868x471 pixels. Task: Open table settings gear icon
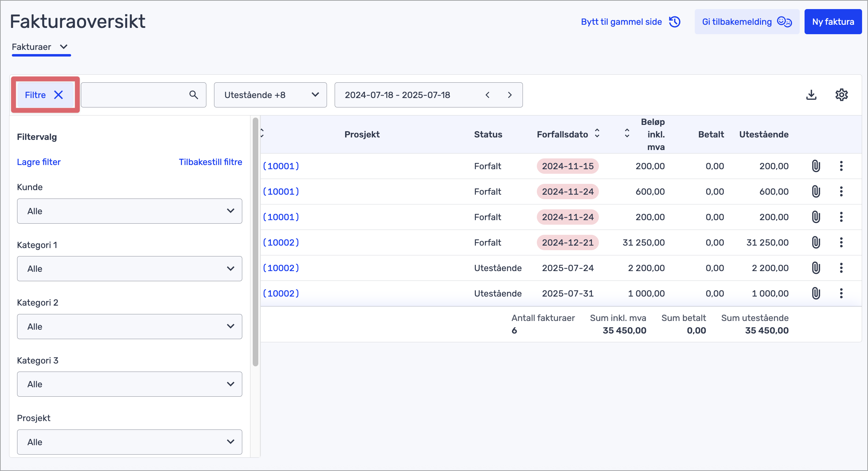[x=842, y=95]
